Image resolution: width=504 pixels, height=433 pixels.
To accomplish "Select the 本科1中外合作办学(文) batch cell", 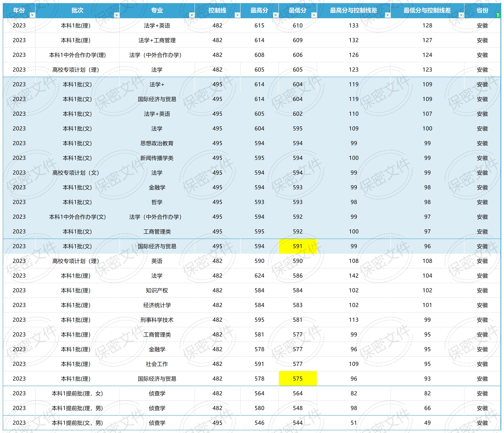I will [x=77, y=217].
